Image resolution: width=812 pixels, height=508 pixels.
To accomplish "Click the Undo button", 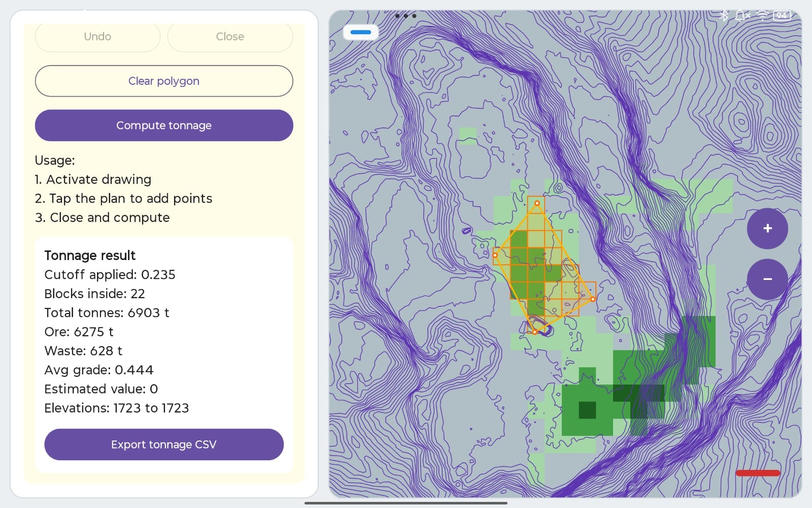I will (x=97, y=37).
